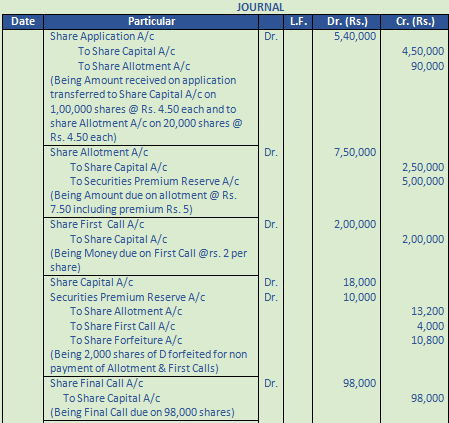Image resolution: width=449 pixels, height=423 pixels.
Task: Click the credit amount 10,800
Action: point(428,340)
